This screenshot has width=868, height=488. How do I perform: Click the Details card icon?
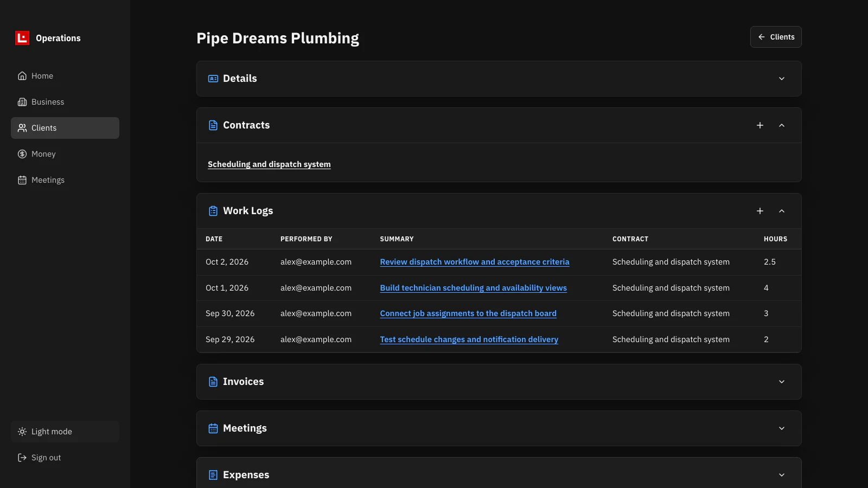tap(213, 79)
